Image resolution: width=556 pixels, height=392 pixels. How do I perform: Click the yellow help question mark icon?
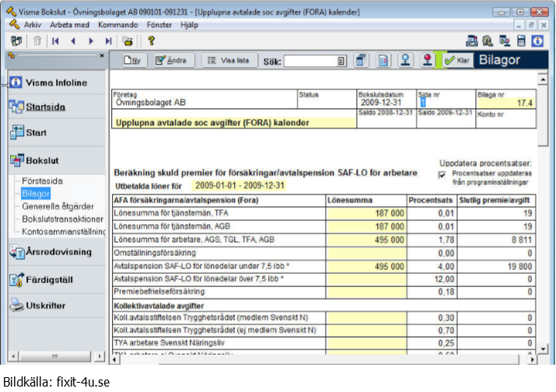click(x=151, y=41)
